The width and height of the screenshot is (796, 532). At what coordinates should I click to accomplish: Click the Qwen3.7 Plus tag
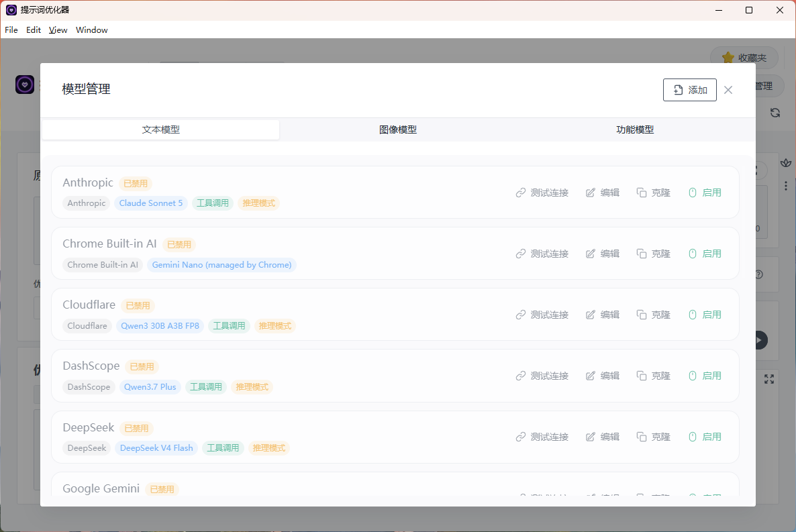tap(150, 387)
